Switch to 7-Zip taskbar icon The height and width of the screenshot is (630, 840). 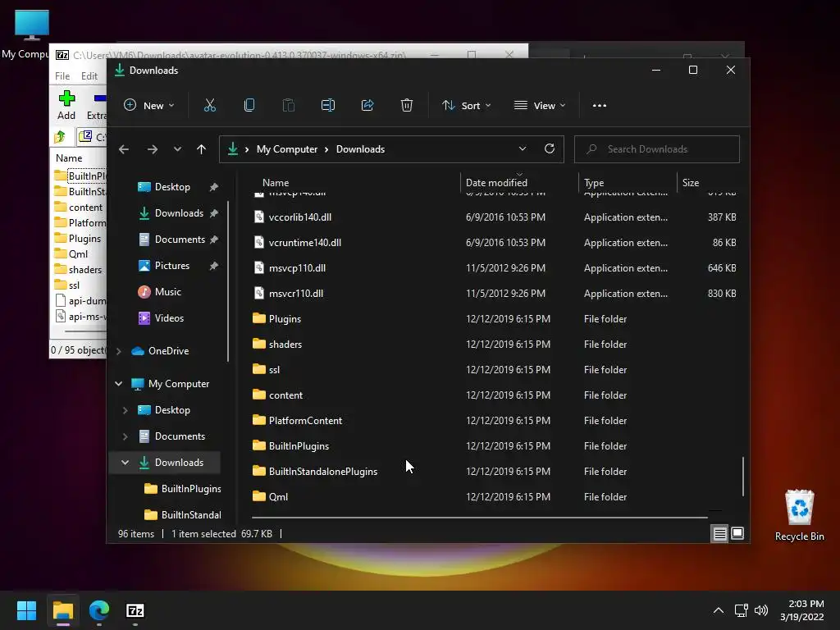pos(135,610)
